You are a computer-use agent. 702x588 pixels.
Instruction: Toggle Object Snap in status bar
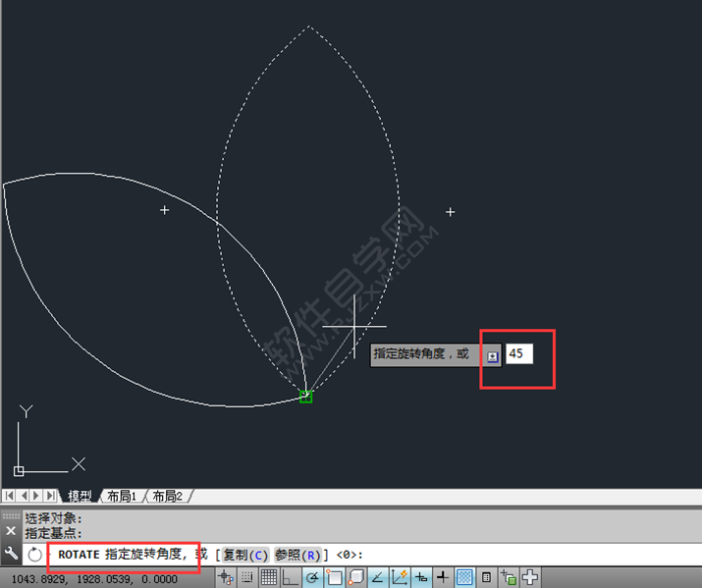click(x=334, y=577)
